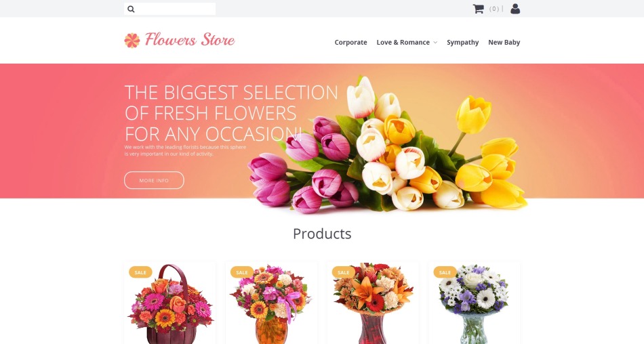Open the shopping cart icon
Screen dimensions: 644x344
pyautogui.click(x=478, y=9)
